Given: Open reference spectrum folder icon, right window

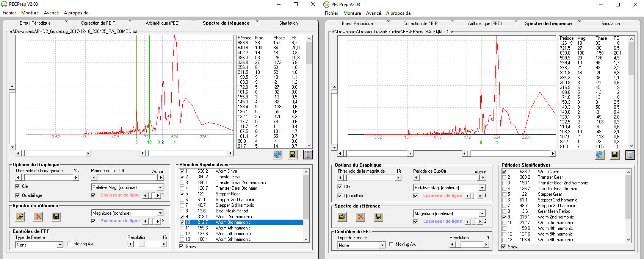Looking at the screenshot, I should (x=342, y=217).
